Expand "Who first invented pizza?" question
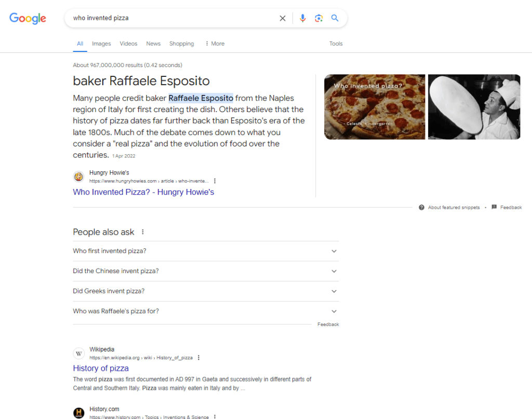Image resolution: width=532 pixels, height=419 pixels. (x=334, y=251)
